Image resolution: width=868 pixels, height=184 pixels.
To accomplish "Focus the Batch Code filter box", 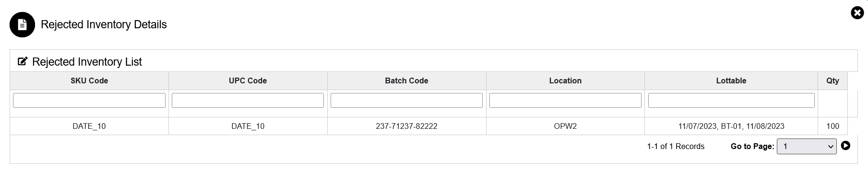I will tap(406, 100).
